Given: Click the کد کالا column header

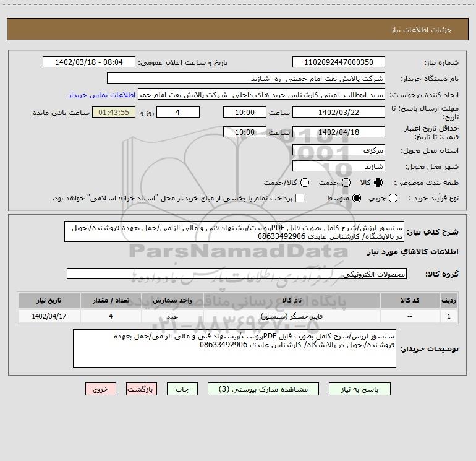Looking at the screenshot, I should [x=410, y=300].
